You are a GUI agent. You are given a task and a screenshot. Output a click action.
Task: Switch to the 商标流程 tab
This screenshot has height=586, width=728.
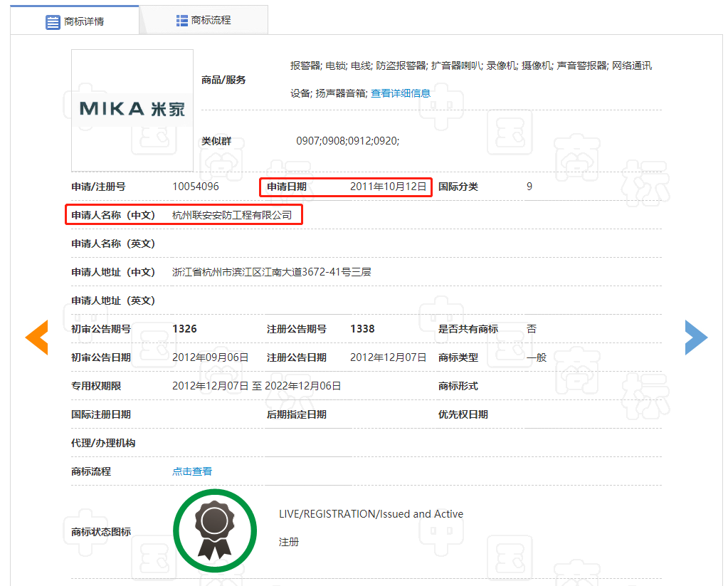click(204, 20)
